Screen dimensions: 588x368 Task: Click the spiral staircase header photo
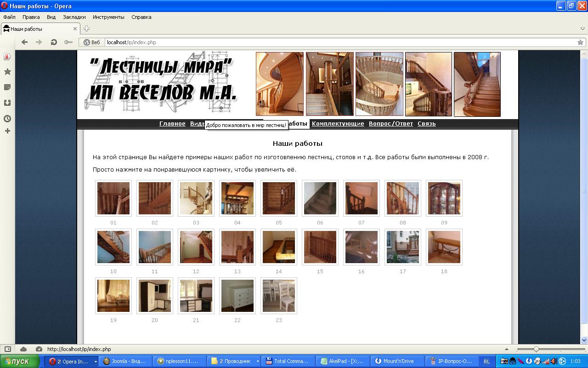point(280,84)
